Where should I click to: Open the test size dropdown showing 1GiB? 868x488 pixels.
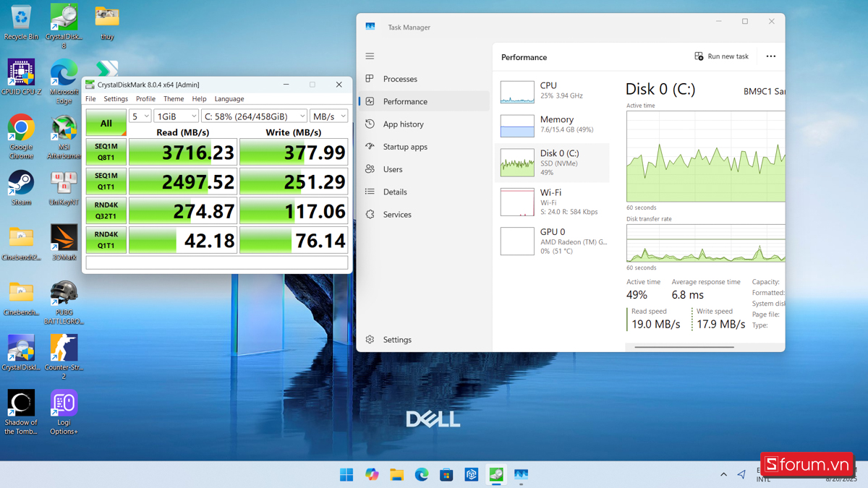tap(176, 116)
